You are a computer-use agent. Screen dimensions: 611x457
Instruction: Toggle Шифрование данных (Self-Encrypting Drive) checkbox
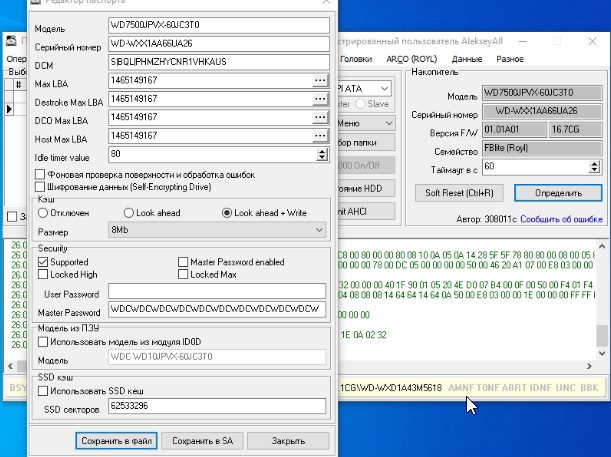click(40, 187)
